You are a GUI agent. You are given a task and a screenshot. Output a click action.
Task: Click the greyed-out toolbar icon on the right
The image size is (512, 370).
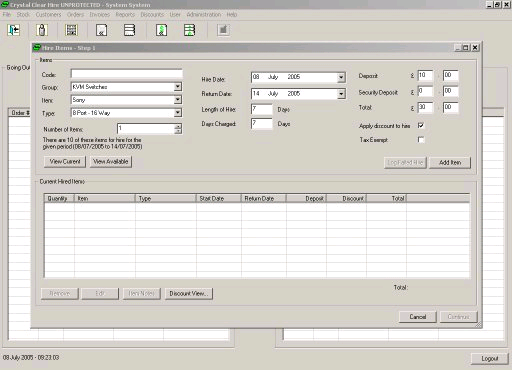coord(223,30)
